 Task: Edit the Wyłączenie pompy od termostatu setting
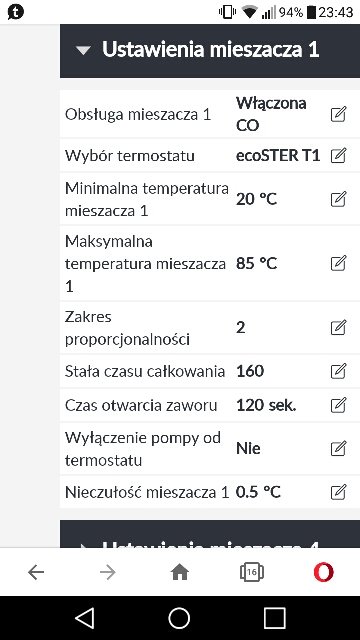click(338, 449)
